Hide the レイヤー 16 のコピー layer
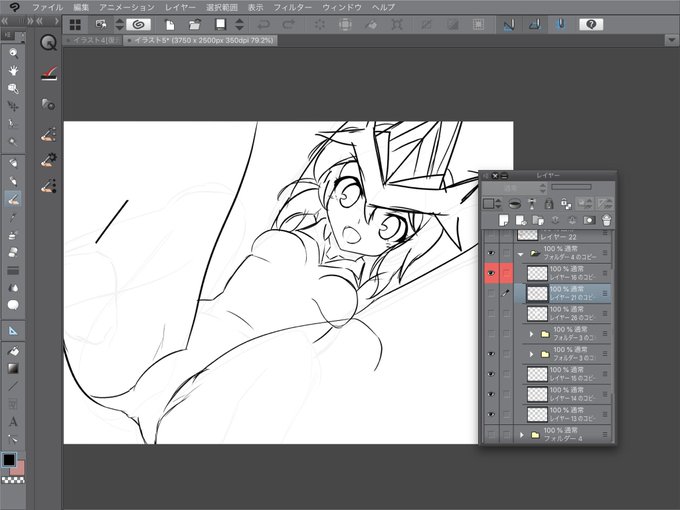 coord(491,273)
